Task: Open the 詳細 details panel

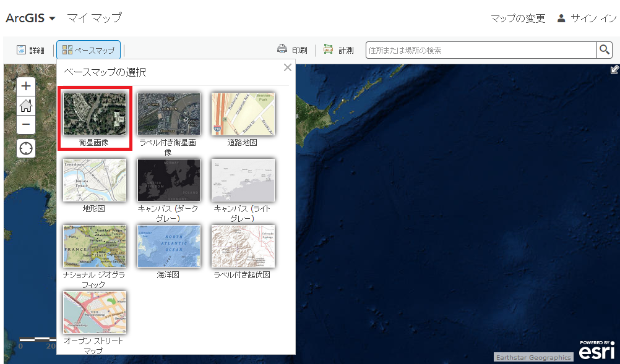Action: tap(30, 50)
